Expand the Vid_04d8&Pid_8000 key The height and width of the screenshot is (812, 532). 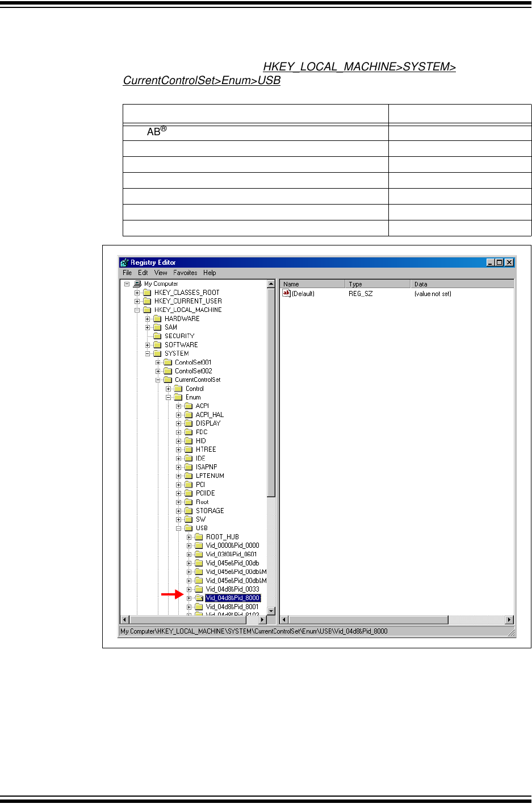coord(189,598)
